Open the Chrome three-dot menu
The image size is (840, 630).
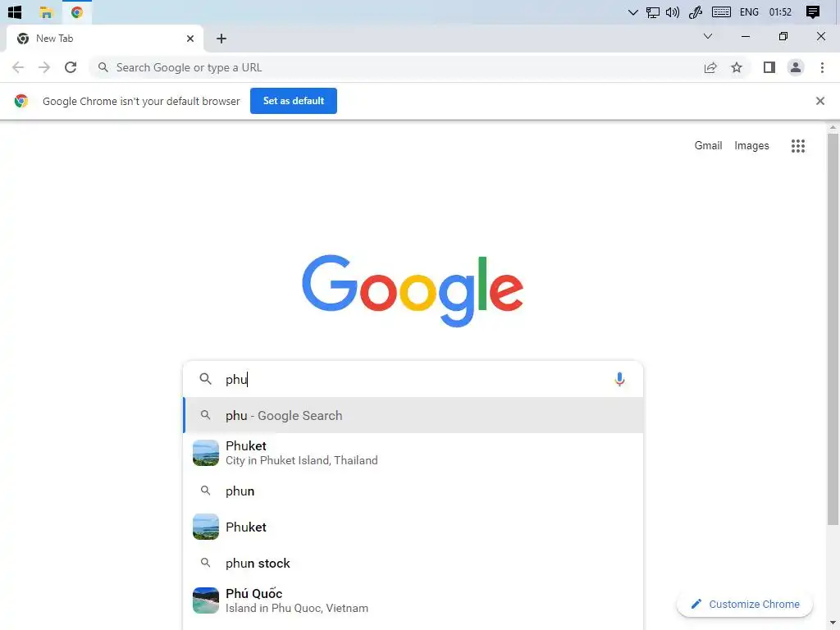point(822,67)
